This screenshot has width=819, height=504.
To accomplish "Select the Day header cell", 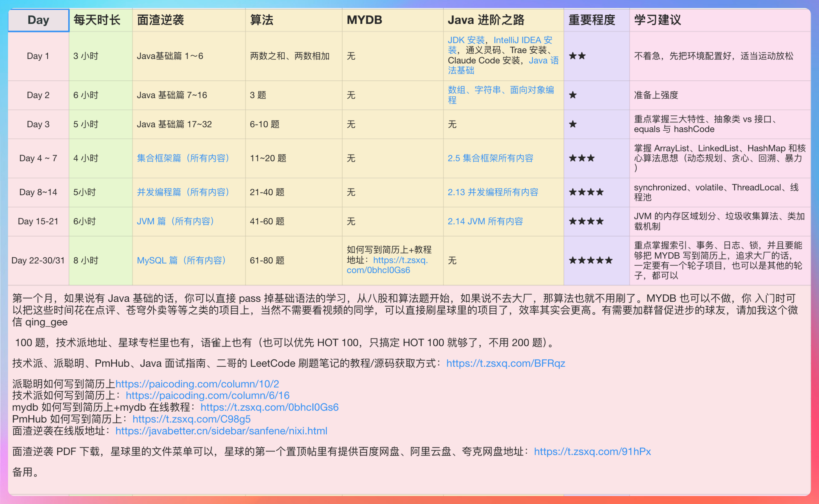I will point(38,20).
